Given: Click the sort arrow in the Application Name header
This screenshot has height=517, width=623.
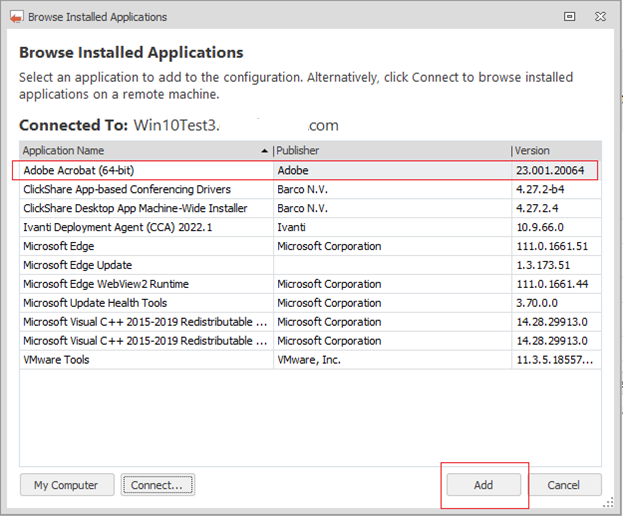Looking at the screenshot, I should tap(264, 151).
